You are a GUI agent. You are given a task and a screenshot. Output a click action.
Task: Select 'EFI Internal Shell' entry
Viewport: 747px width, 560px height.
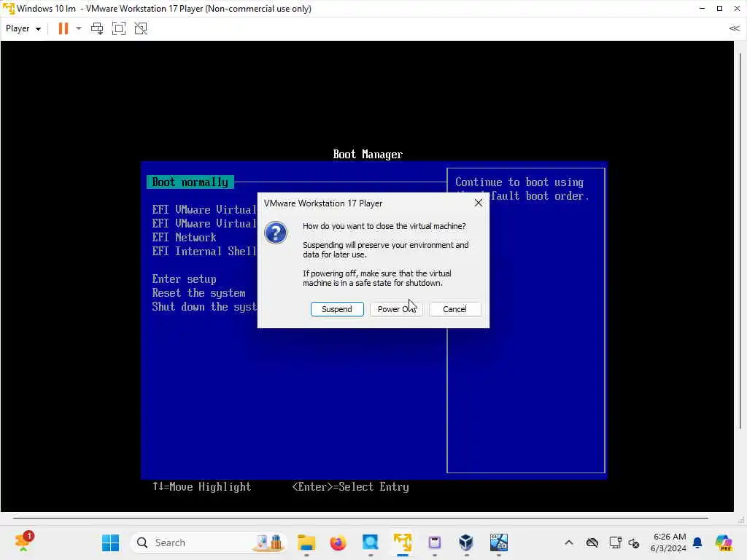tap(204, 251)
